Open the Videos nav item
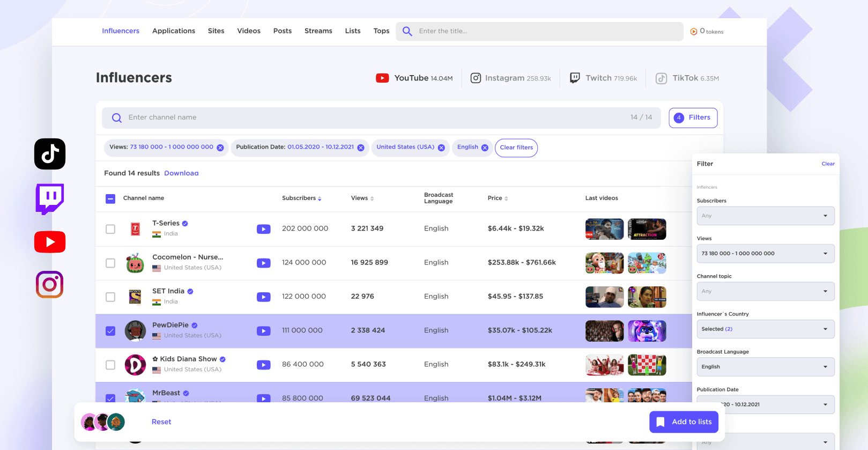Image resolution: width=868 pixels, height=450 pixels. point(249,31)
